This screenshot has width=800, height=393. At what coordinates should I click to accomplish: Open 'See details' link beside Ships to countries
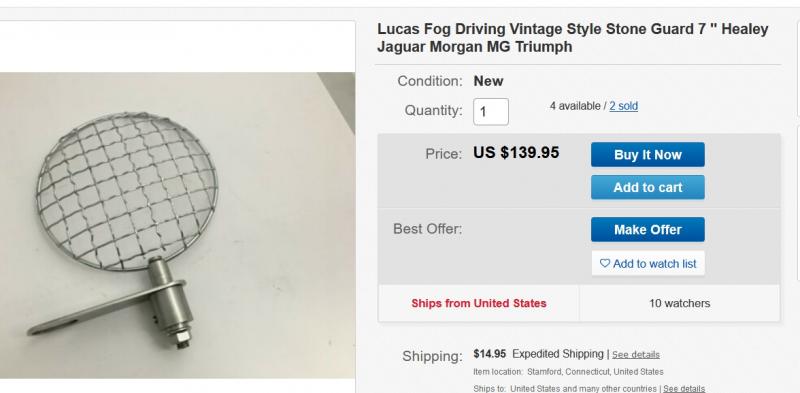(684, 388)
